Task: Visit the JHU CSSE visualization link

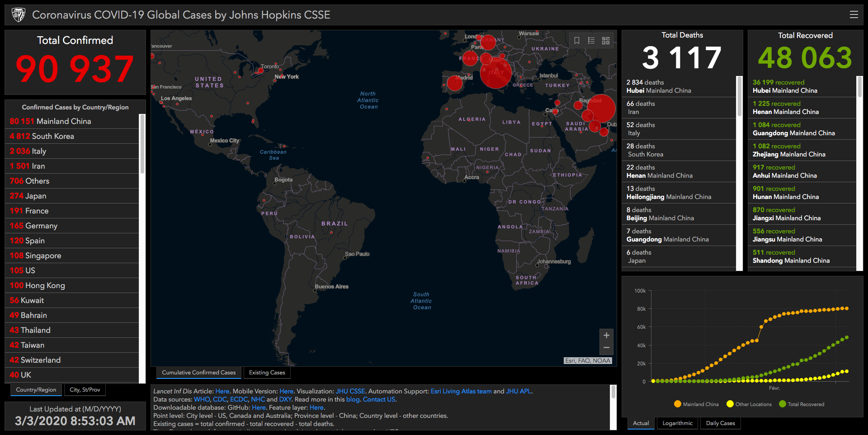Action: [x=350, y=391]
